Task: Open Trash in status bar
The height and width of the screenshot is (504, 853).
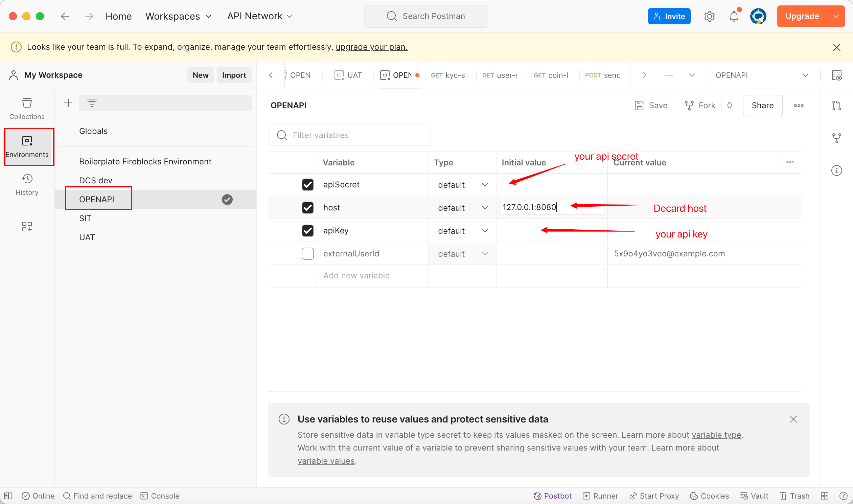Action: (794, 496)
